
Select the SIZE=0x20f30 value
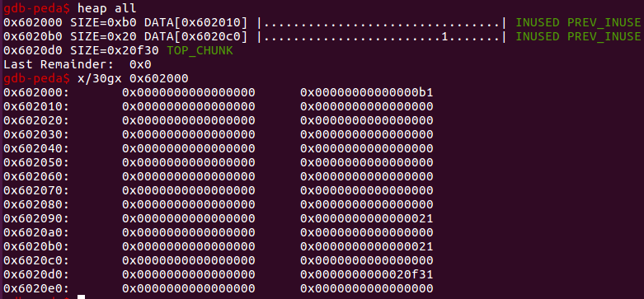tap(115, 50)
